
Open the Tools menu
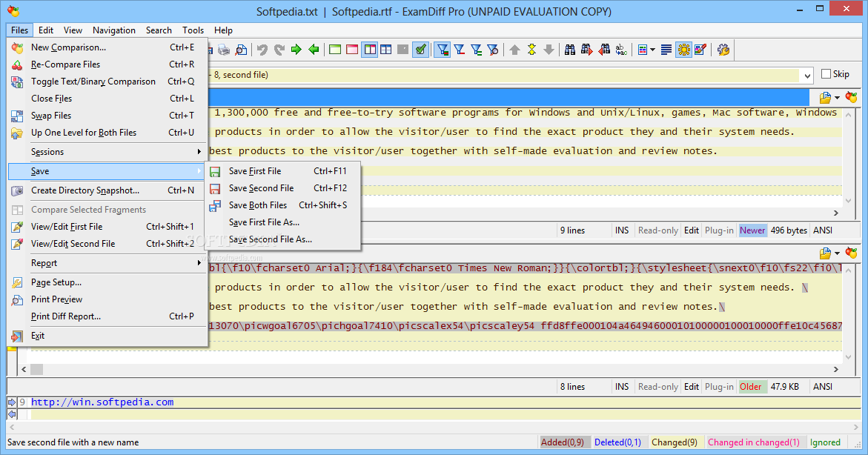point(193,30)
